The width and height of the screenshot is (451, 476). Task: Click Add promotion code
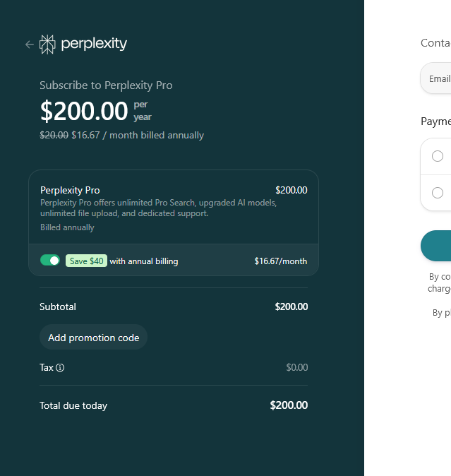[93, 338]
